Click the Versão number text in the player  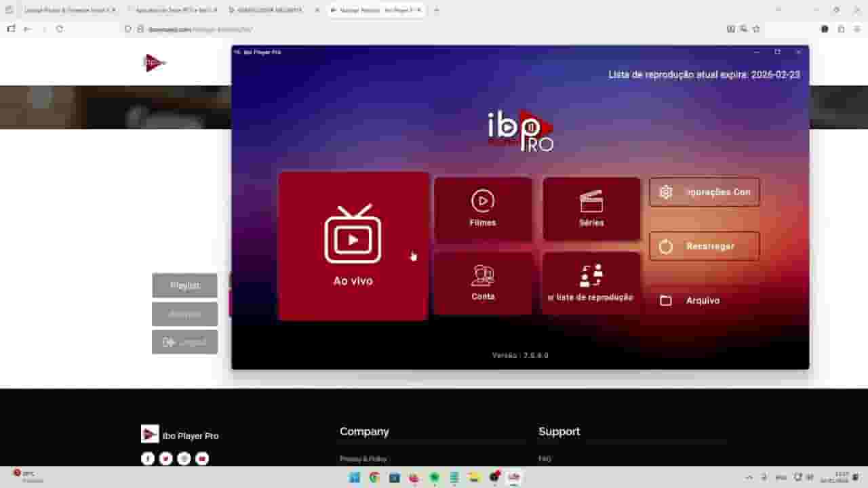[x=520, y=355]
